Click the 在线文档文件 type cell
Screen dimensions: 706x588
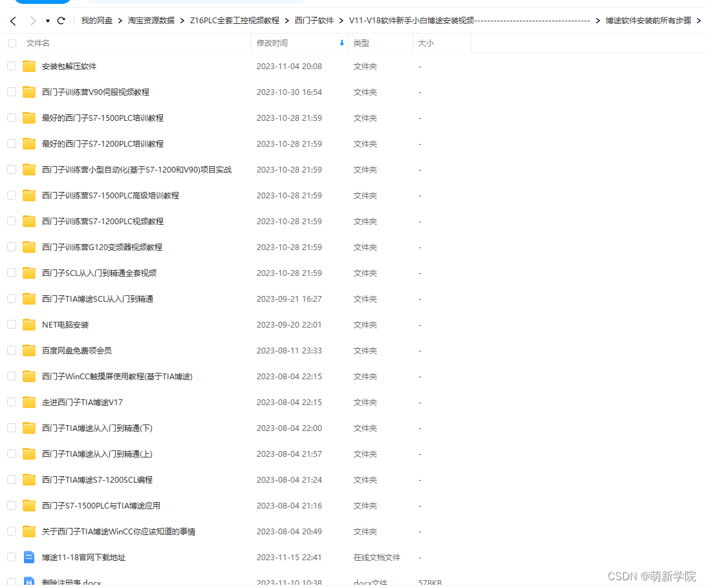click(377, 558)
